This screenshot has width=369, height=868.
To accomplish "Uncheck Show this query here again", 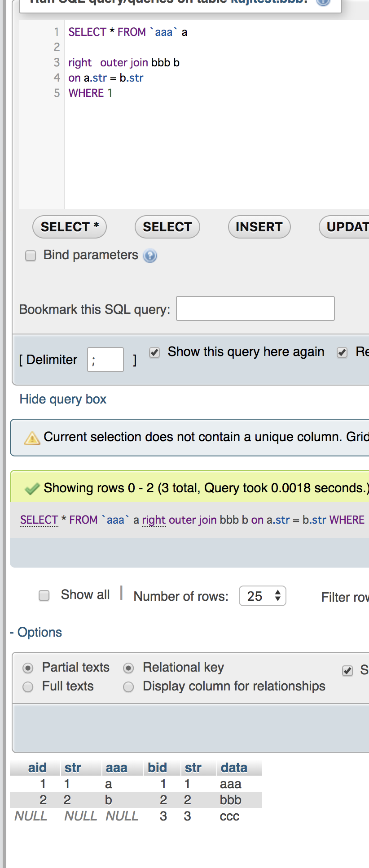I will coord(154,352).
